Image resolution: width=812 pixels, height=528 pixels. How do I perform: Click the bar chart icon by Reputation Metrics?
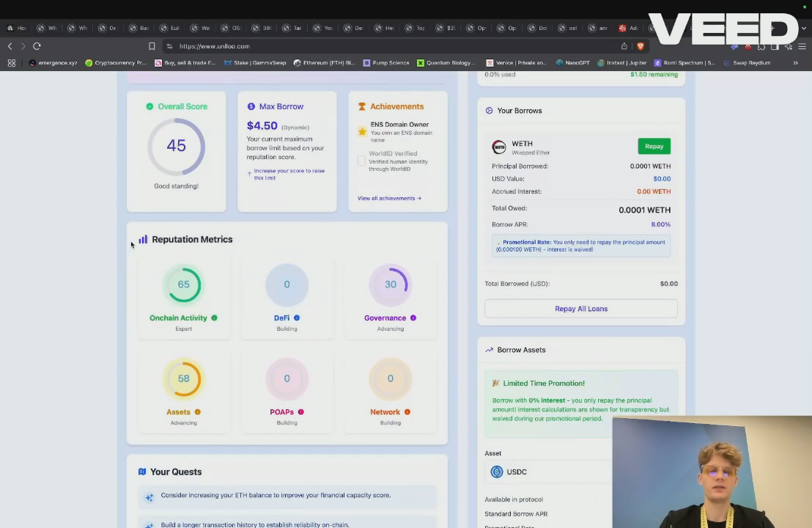tap(143, 239)
